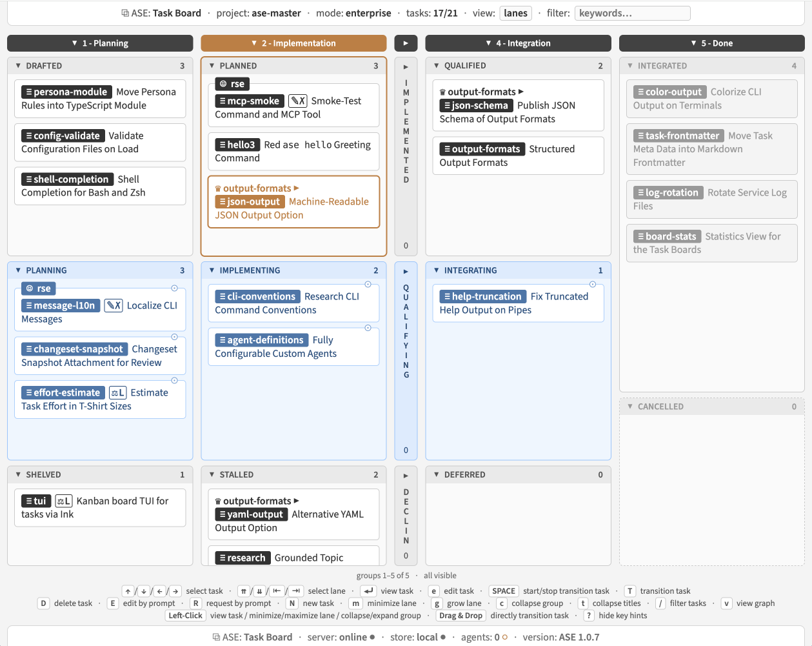Collapse the DEFERRED lane
Image resolution: width=812 pixels, height=646 pixels.
coord(436,474)
